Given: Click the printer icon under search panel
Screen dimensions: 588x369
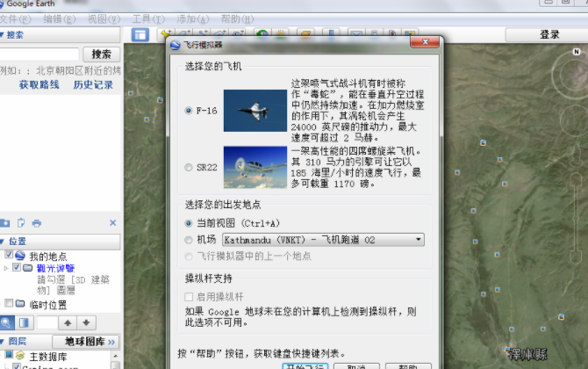Looking at the screenshot, I should [x=36, y=223].
